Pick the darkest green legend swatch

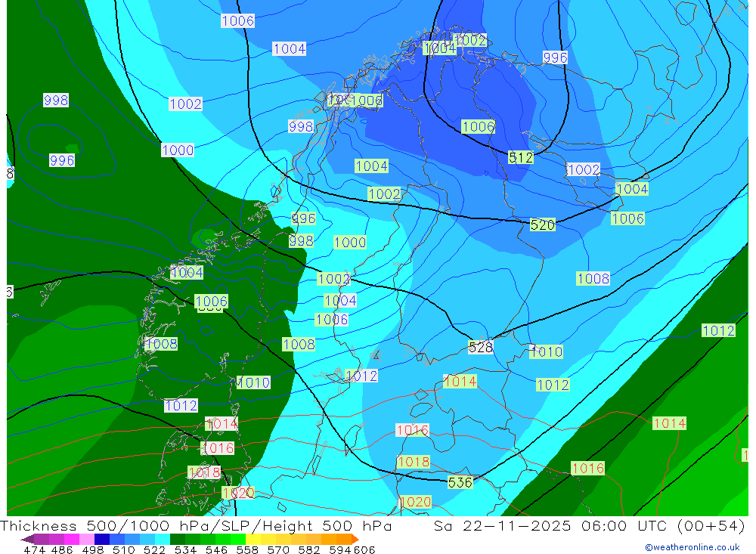[178, 539]
